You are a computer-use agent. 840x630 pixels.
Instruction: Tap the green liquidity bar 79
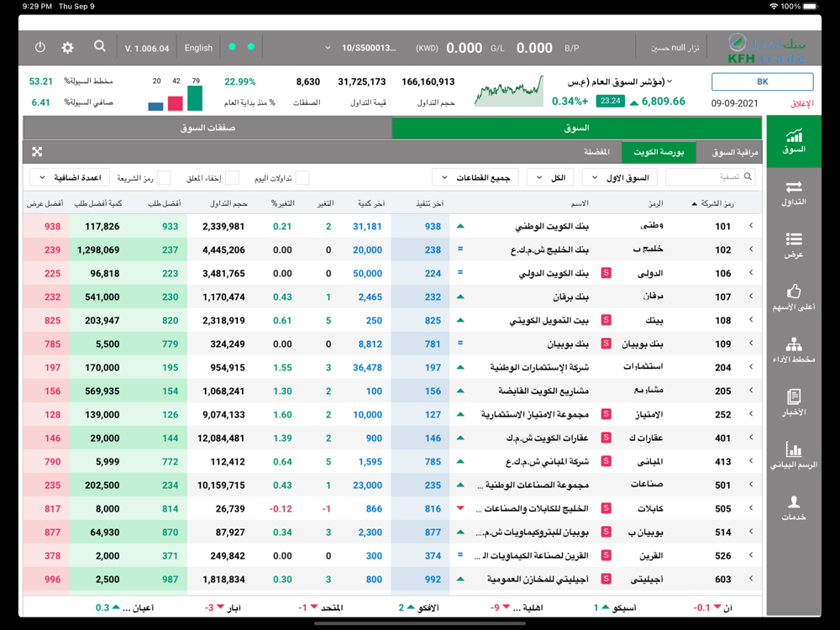[195, 98]
